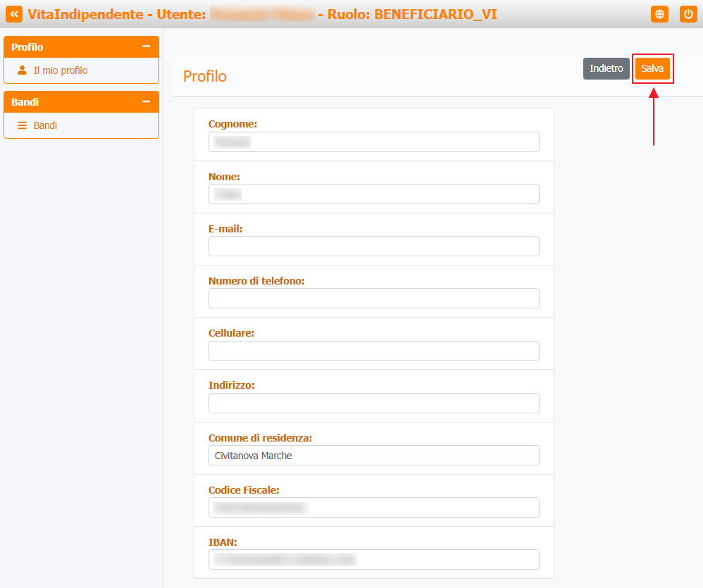
Task: Click into the E-mail field
Action: (x=374, y=246)
